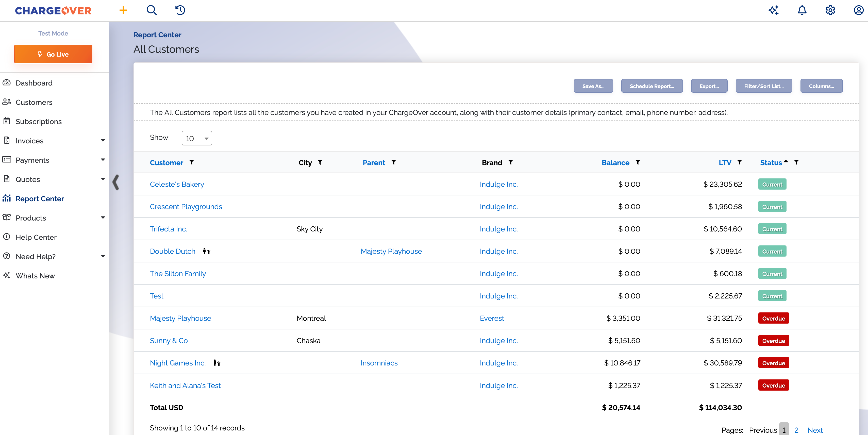Open the settings gear icon
The width and height of the screenshot is (868, 435).
[830, 10]
